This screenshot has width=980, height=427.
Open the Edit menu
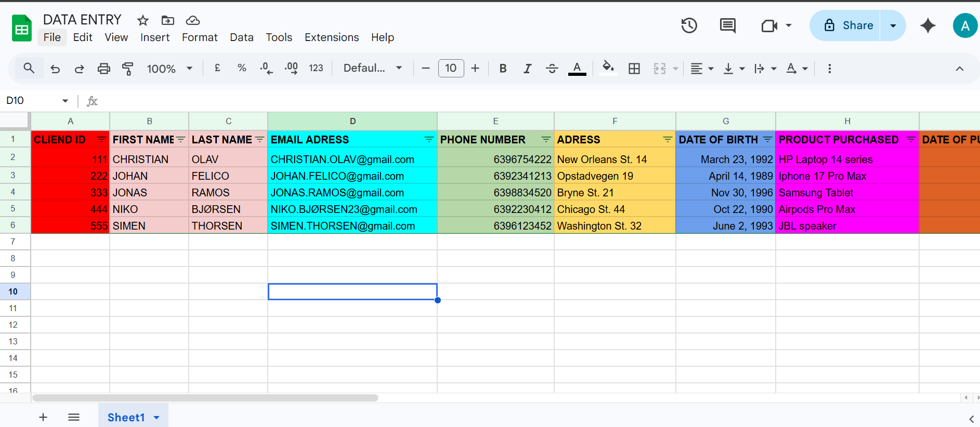click(x=83, y=37)
